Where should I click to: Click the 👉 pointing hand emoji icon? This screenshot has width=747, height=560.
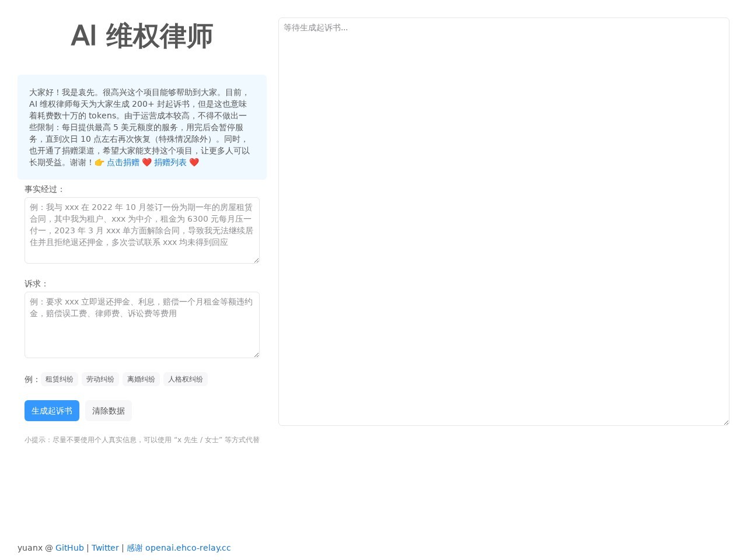(99, 162)
